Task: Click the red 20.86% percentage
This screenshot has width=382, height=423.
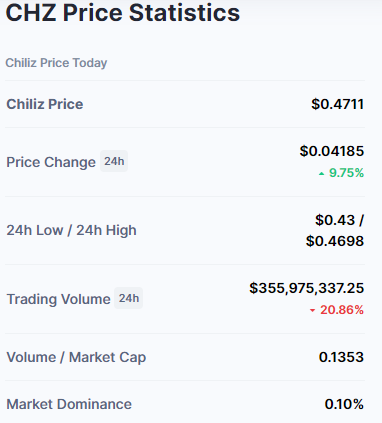Action: tap(342, 310)
